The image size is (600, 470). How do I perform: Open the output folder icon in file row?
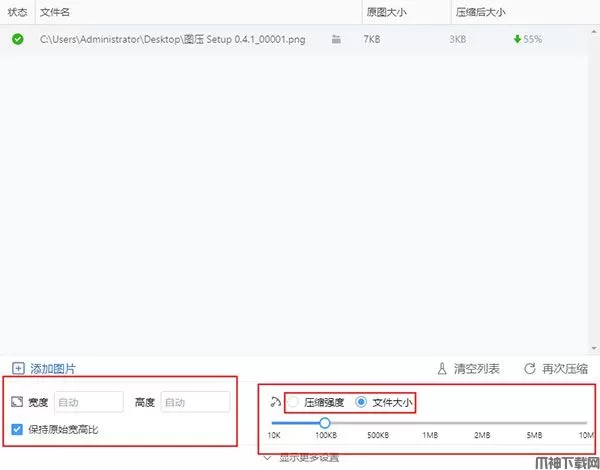(x=336, y=39)
